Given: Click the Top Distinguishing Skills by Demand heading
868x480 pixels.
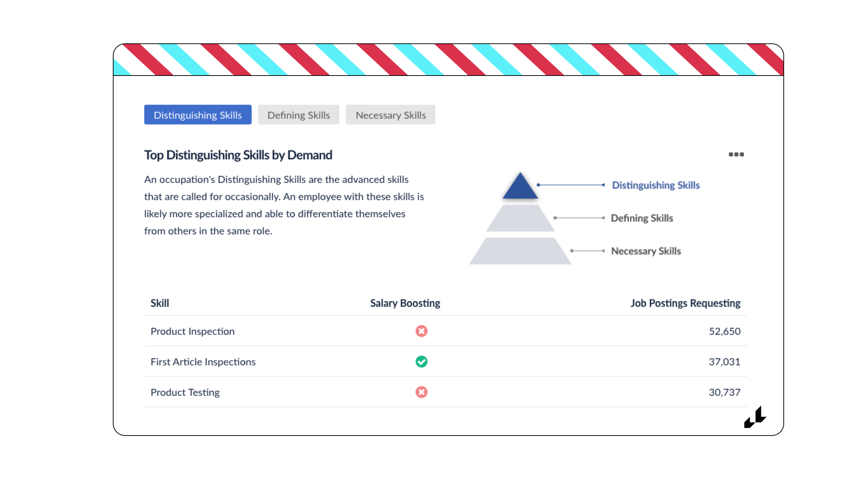Looking at the screenshot, I should 238,155.
